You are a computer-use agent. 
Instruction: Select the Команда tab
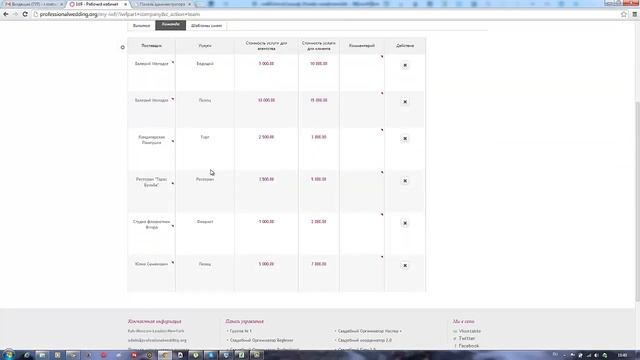(x=171, y=25)
